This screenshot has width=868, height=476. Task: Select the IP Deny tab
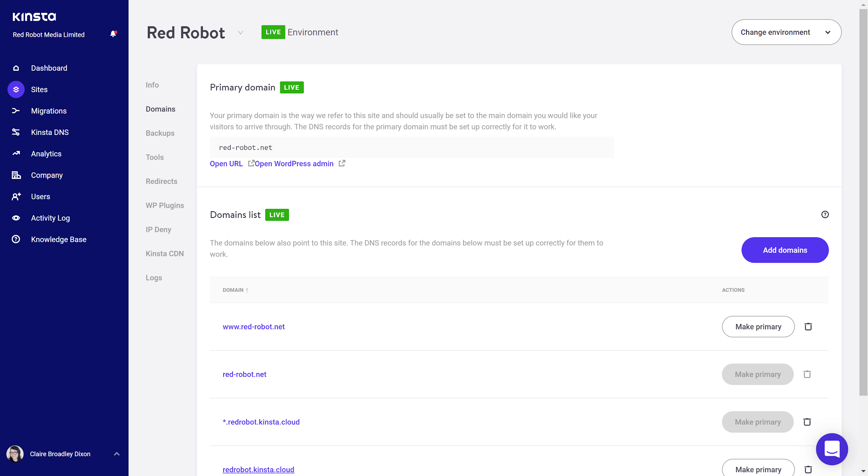[158, 230]
